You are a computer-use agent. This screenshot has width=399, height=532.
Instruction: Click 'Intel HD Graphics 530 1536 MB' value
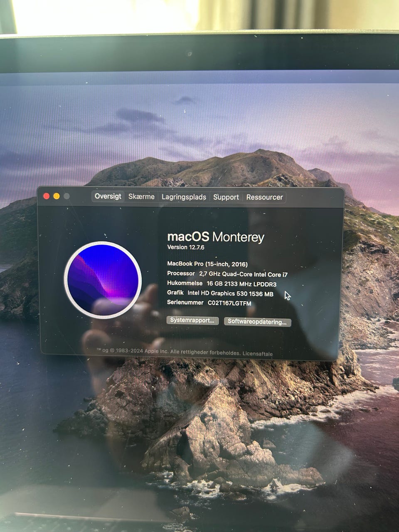230,293
